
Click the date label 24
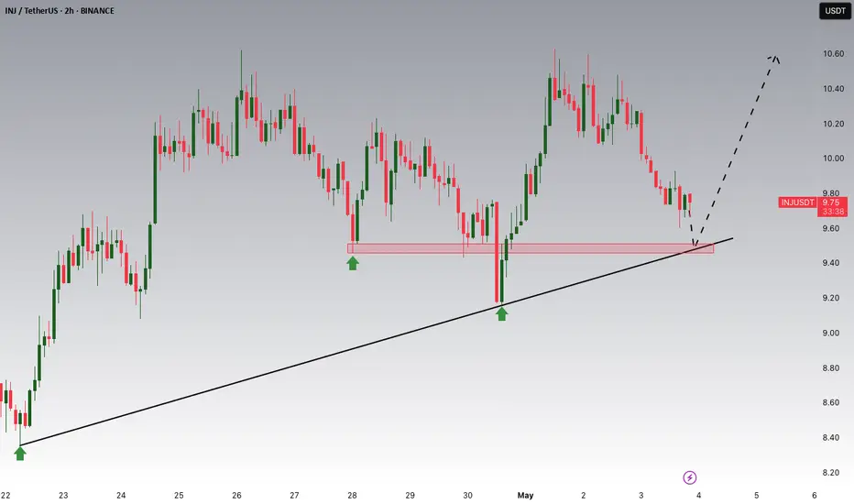[121, 495]
